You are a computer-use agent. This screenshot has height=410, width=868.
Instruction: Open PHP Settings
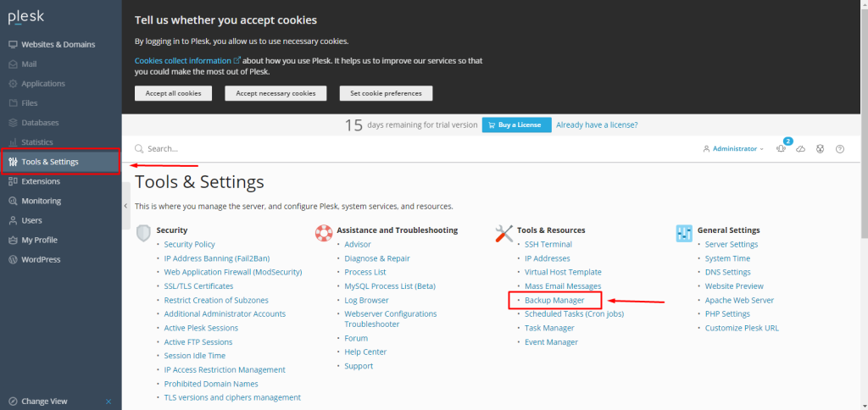[727, 313]
